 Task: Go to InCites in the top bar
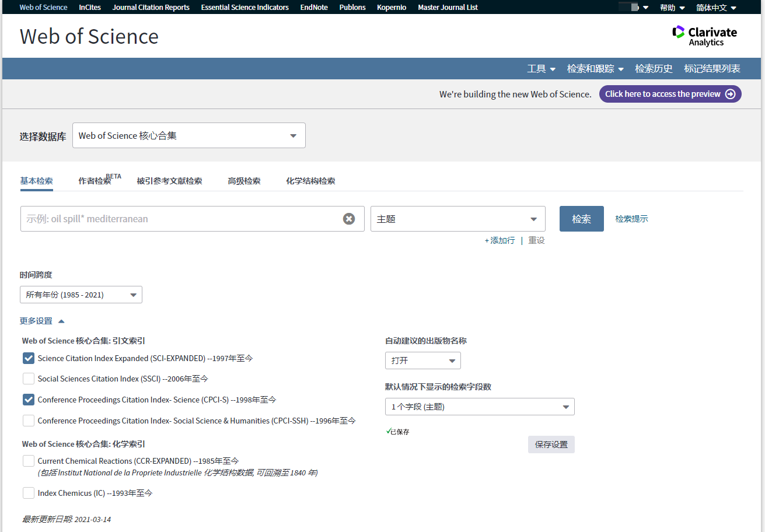coord(90,8)
